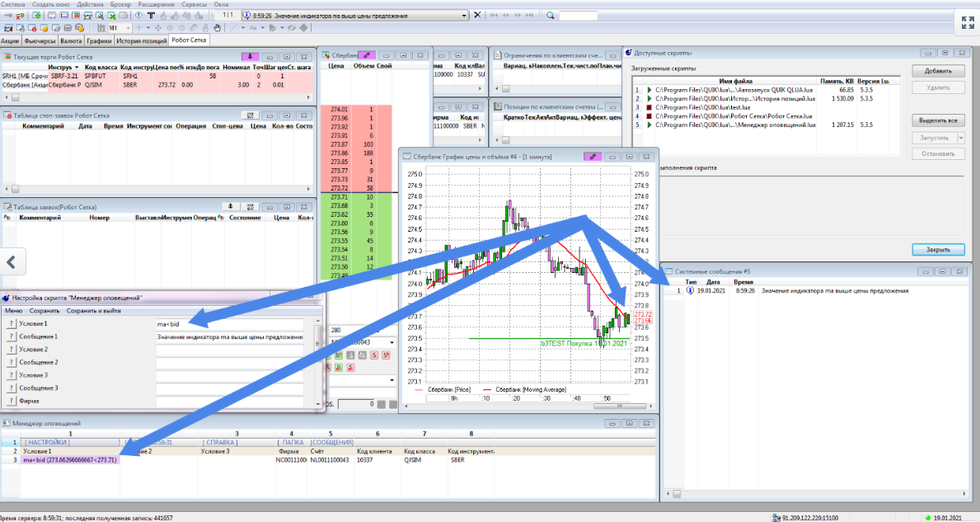Click the link icon in Сбербанк chart titlebar
This screenshot has height=522, width=980.
593,157
